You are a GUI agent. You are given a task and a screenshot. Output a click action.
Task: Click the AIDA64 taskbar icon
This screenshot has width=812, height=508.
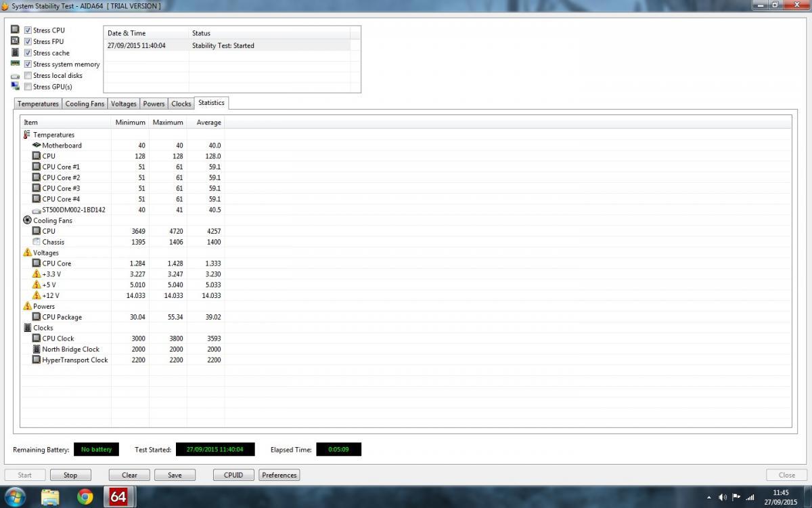coord(118,496)
